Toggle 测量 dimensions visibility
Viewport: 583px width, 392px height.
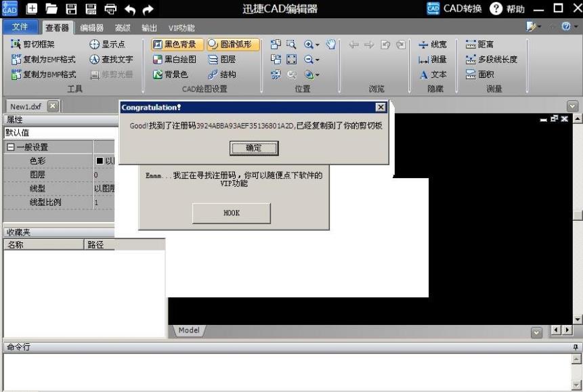[x=433, y=59]
